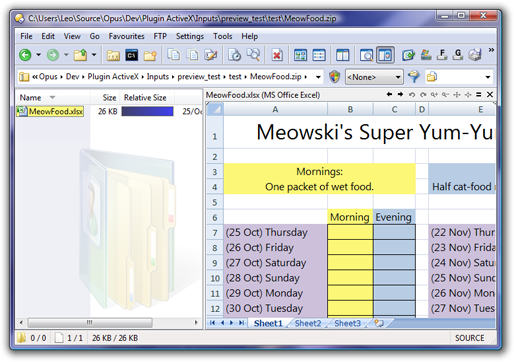This screenshot has width=514, height=362.
Task: Switch to the Sheet2 tab
Action: coord(308,323)
